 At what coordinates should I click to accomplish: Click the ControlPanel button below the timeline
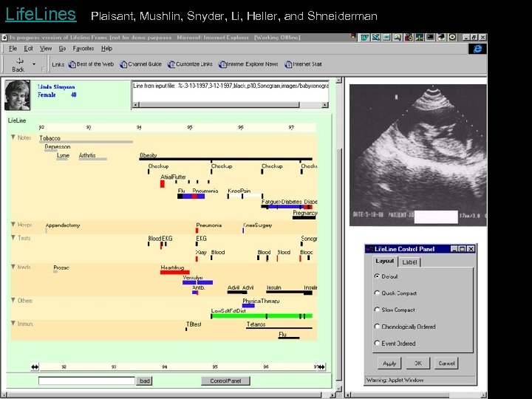(x=225, y=381)
